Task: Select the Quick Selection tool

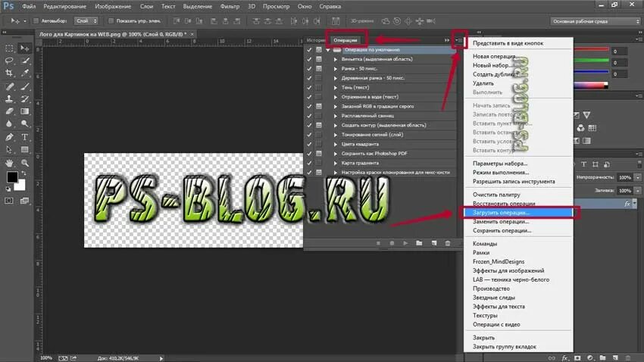Action: [25, 61]
